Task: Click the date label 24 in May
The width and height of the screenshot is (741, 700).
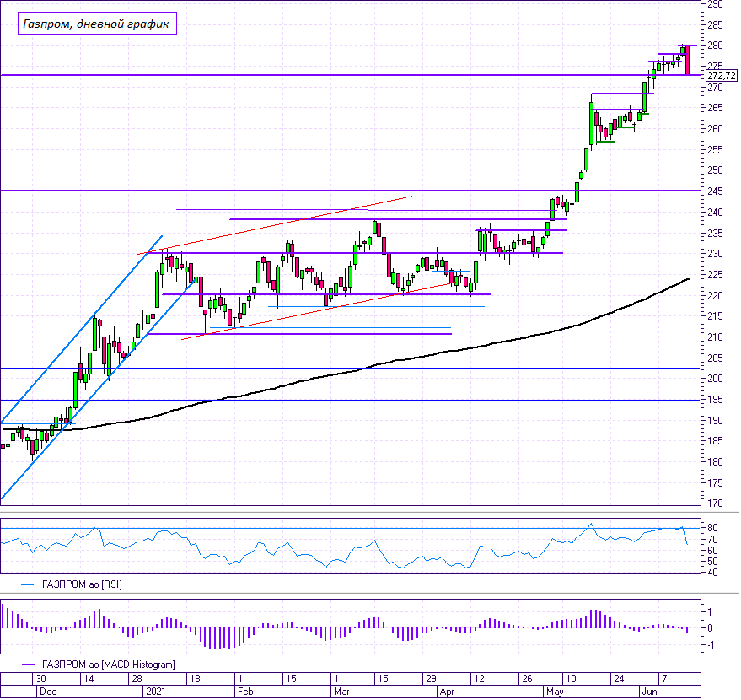Action: [x=619, y=679]
